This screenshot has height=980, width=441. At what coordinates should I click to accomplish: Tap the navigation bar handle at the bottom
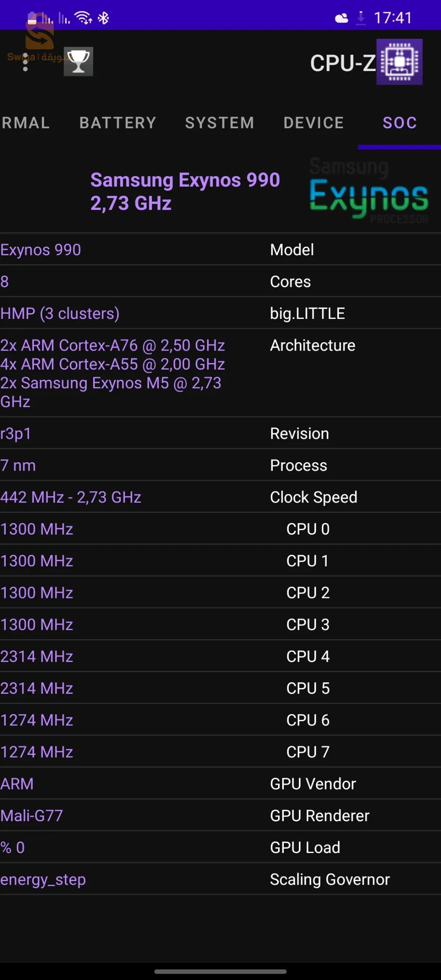220,971
